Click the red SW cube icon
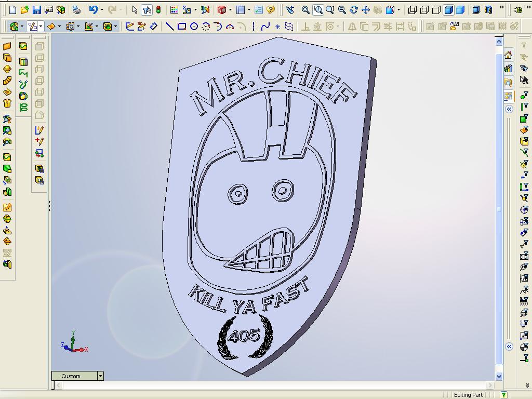The width and height of the screenshot is (532, 399). coord(221,10)
